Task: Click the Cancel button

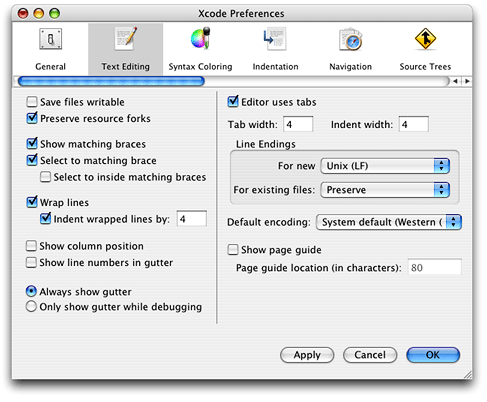Action: (370, 355)
